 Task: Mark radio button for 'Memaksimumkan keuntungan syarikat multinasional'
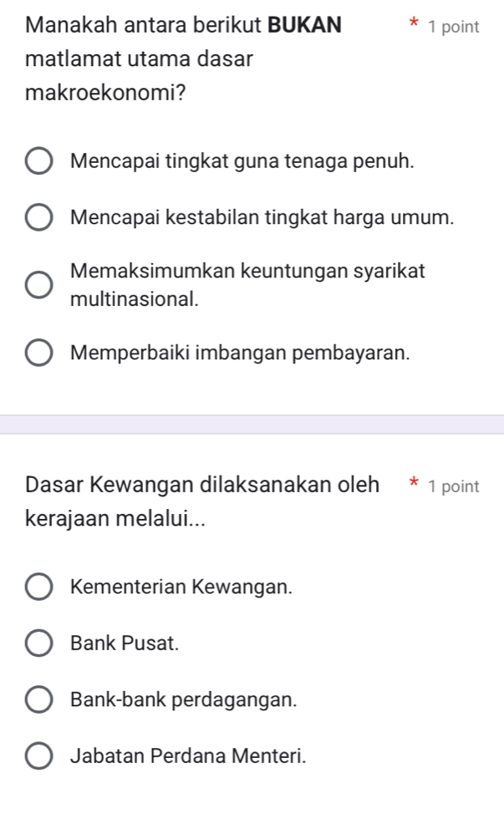38,285
